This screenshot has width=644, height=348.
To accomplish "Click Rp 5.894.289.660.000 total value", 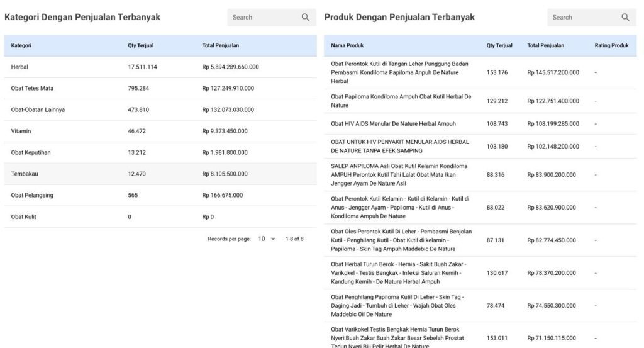I will (x=230, y=67).
